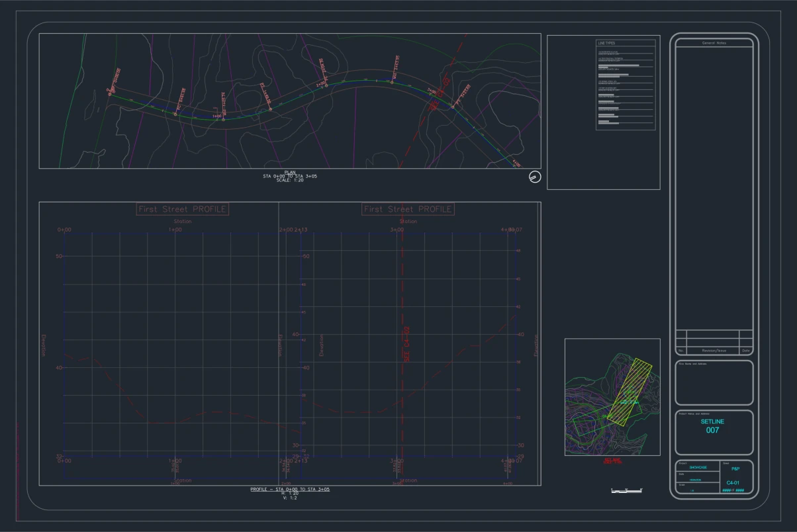This screenshot has height=532, width=797.
Task: Click the Elevation axis label left of left profile
Action: tap(44, 345)
